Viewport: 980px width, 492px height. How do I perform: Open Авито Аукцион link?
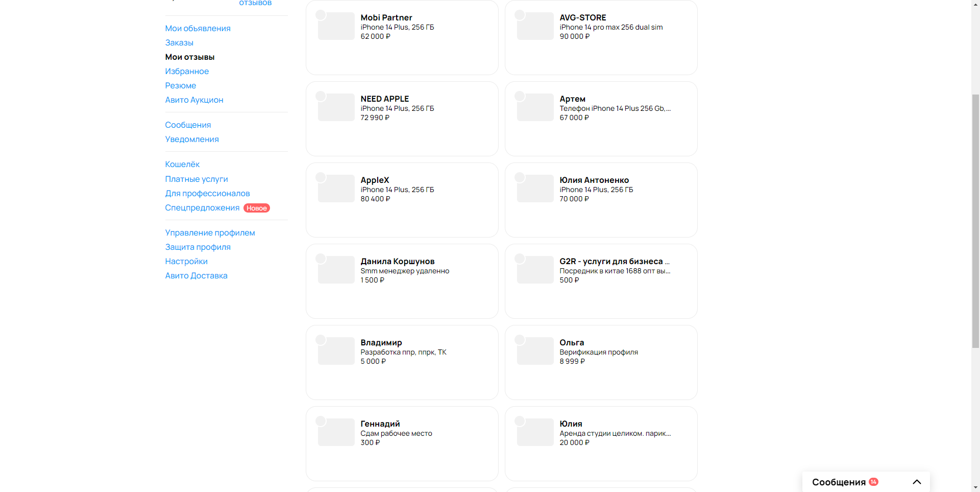(x=194, y=100)
